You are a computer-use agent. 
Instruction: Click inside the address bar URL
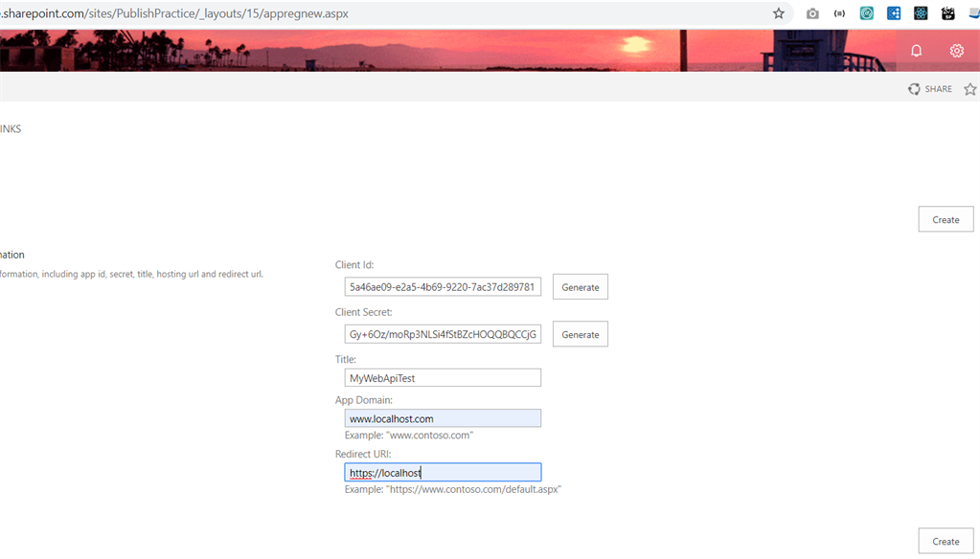coord(192,13)
